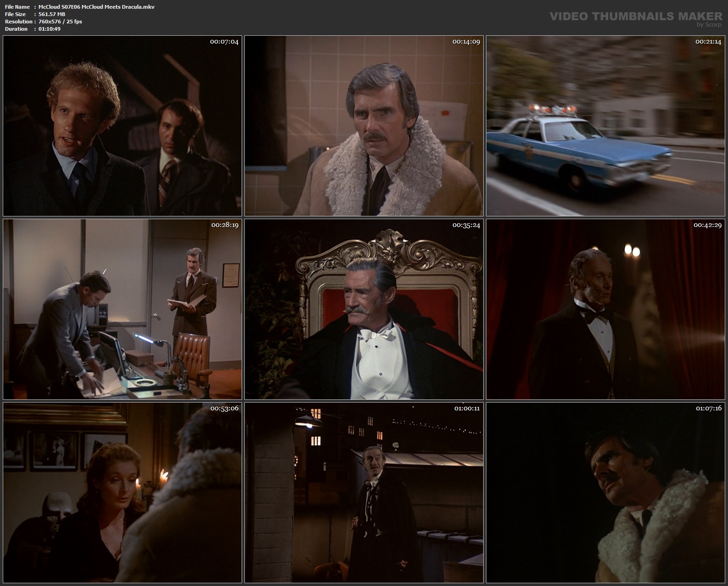
Task: Click the file size value '561.57 MB'
Action: [52, 14]
